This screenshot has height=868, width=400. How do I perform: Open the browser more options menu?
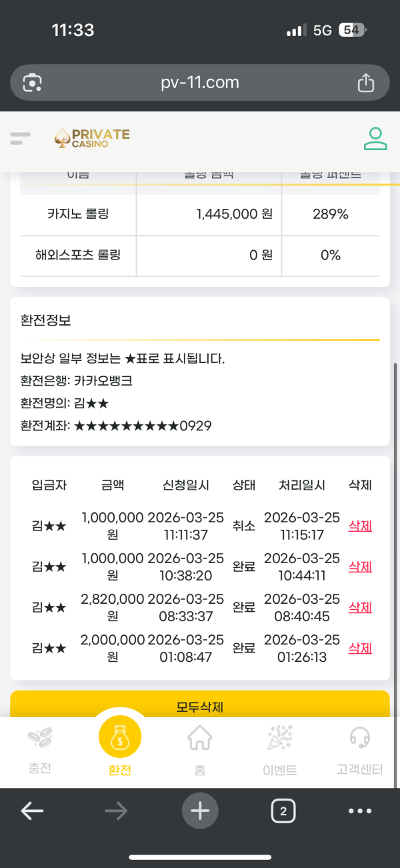pyautogui.click(x=360, y=811)
